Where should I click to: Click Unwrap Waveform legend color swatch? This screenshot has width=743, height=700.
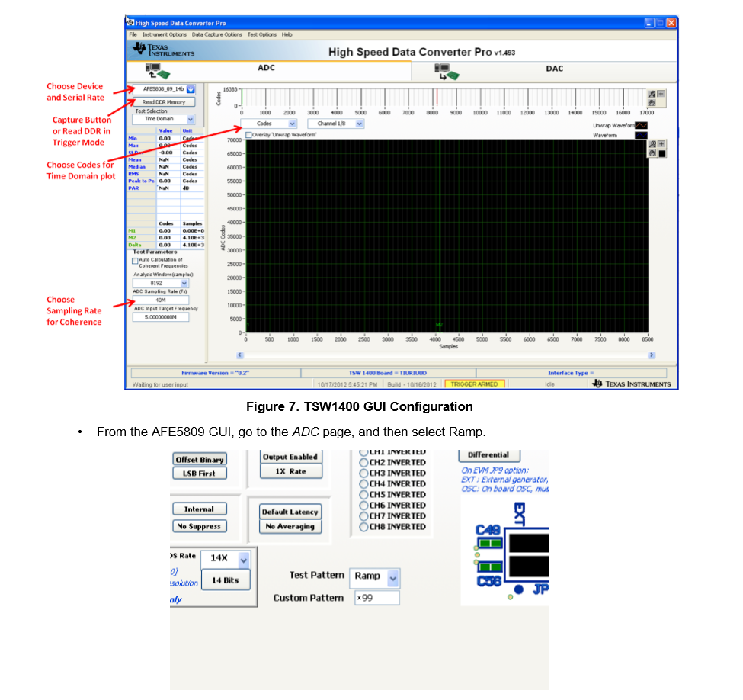coord(641,126)
